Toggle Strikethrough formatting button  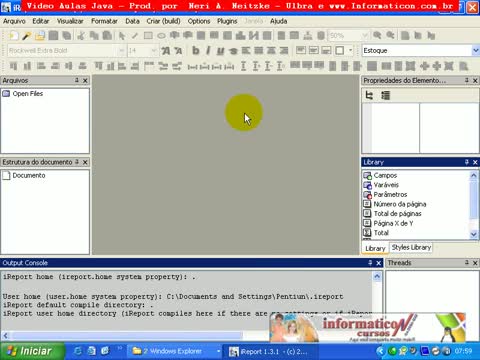tap(233, 51)
